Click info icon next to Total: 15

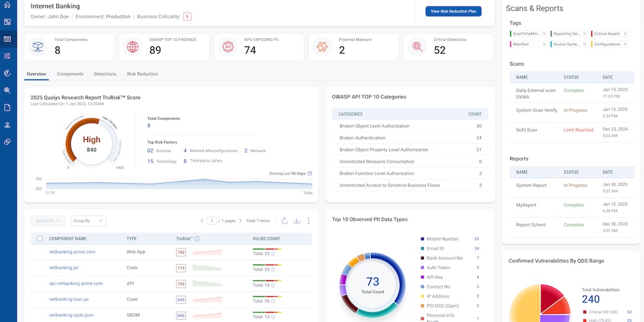pos(273,285)
